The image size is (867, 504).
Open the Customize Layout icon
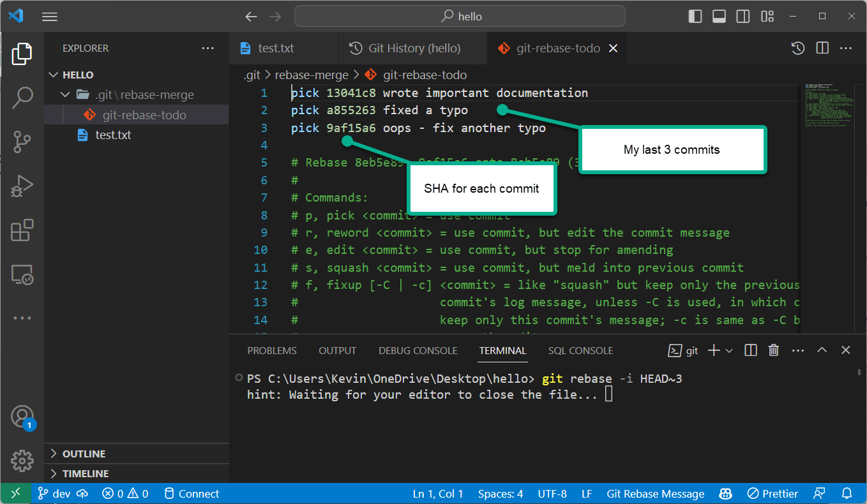click(767, 16)
